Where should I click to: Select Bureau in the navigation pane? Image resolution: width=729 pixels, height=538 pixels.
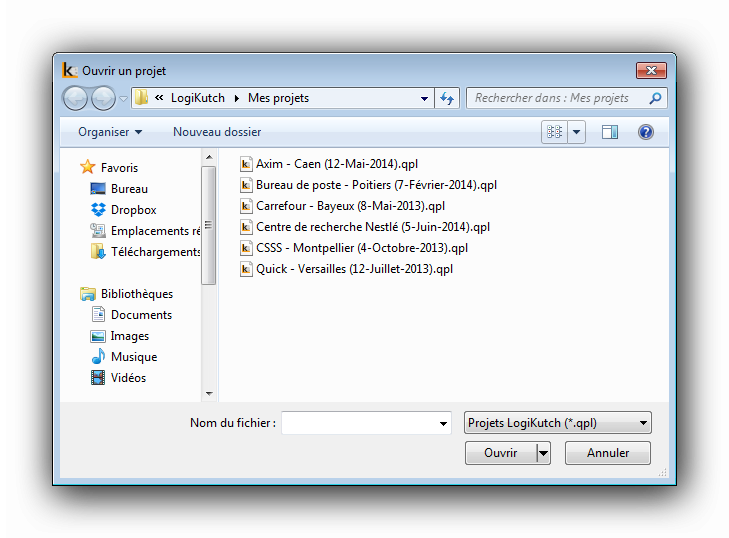(x=129, y=189)
